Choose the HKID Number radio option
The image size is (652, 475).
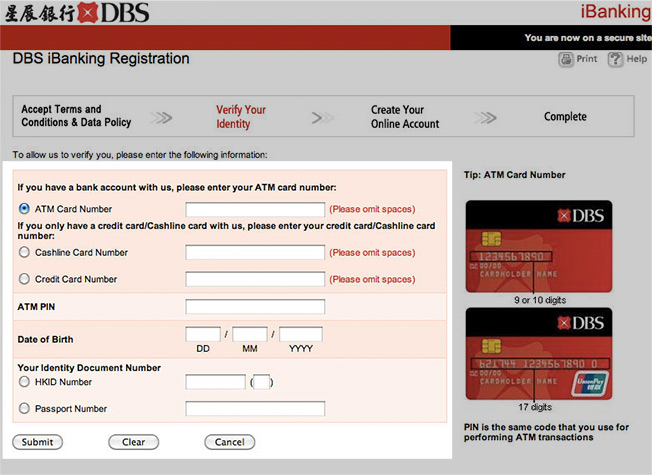pos(24,381)
